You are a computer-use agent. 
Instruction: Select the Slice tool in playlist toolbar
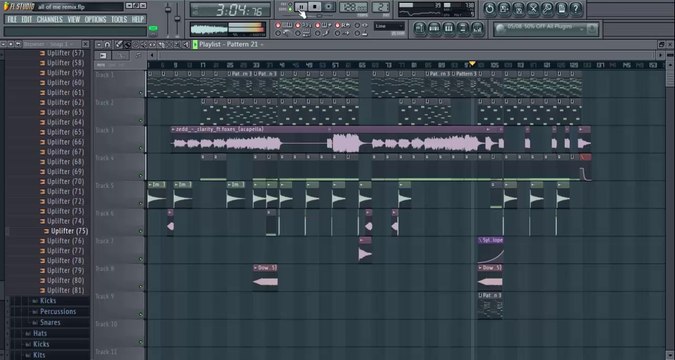coord(161,44)
